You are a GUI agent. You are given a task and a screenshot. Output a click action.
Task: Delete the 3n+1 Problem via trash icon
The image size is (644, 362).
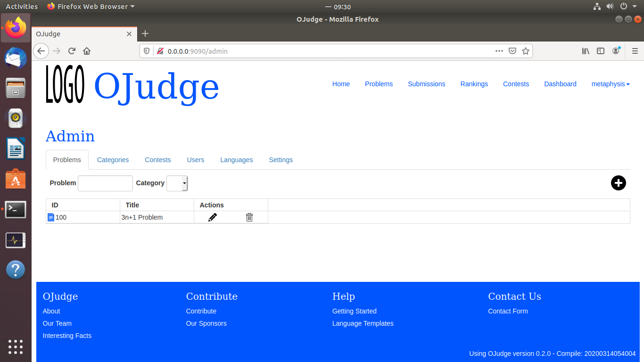(x=249, y=217)
